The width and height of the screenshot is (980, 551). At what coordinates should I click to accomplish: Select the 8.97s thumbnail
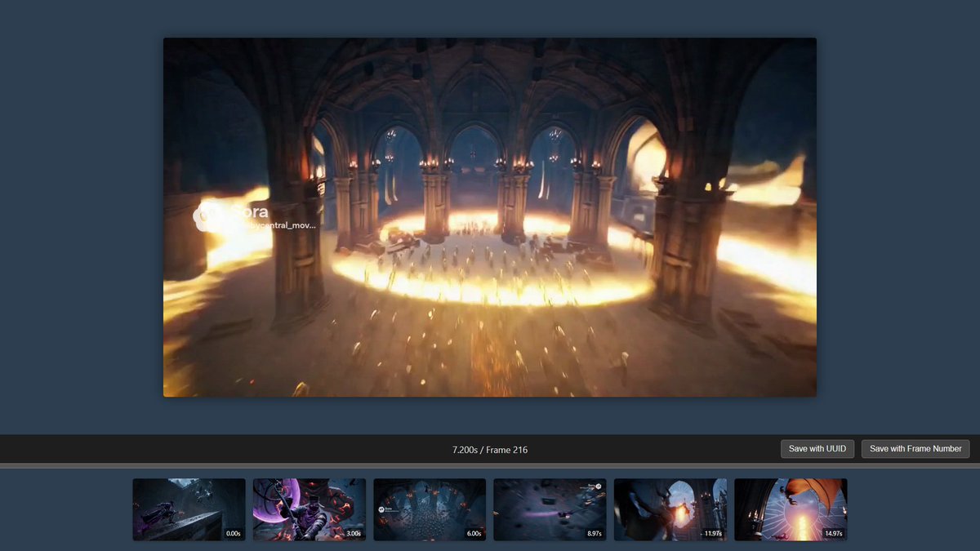[x=550, y=508]
